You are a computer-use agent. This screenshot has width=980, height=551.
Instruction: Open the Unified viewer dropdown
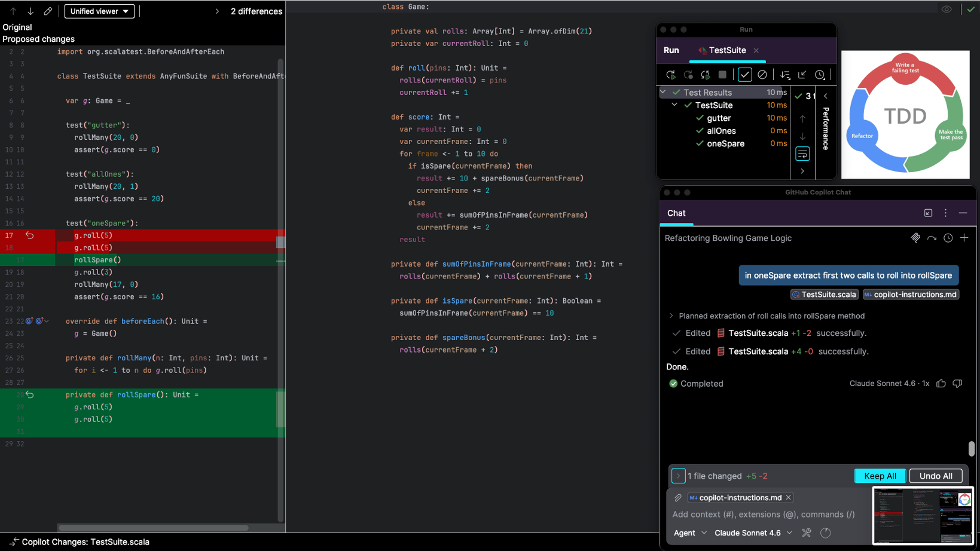(99, 11)
